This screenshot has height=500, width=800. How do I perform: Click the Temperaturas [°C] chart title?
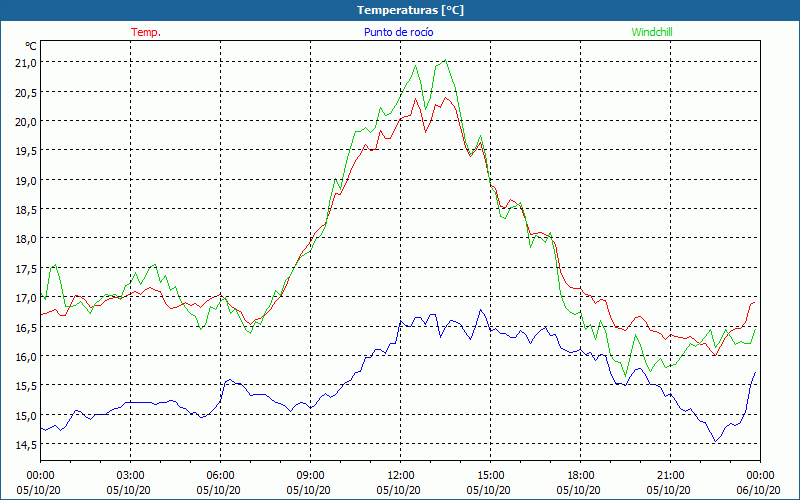click(410, 10)
